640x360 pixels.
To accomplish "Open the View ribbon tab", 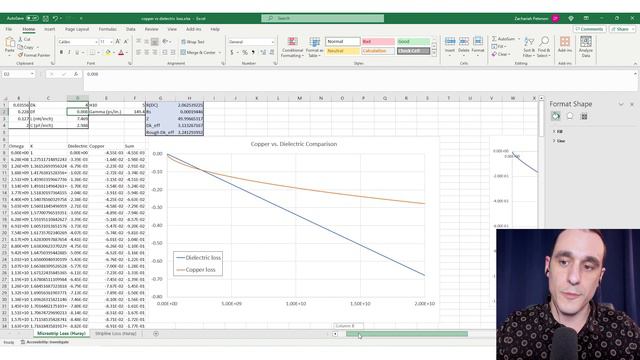I will coord(172,29).
